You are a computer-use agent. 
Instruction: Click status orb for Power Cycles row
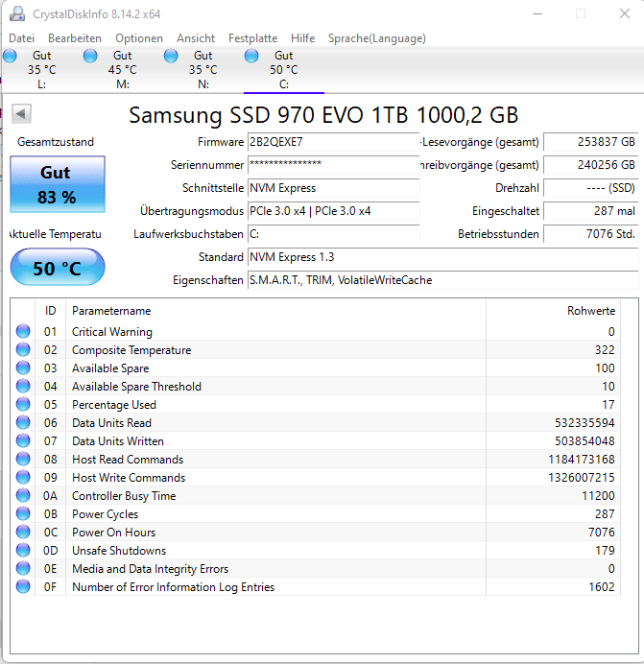tap(23, 513)
